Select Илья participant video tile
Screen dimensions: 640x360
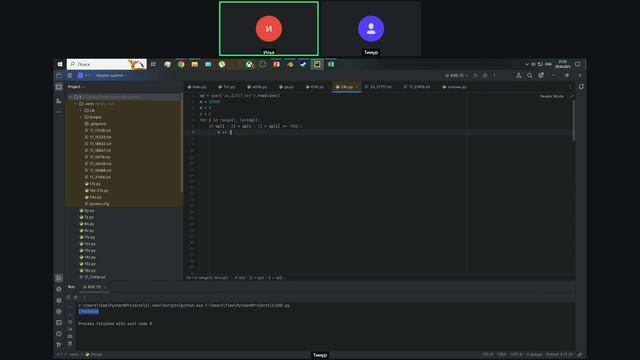(x=269, y=29)
